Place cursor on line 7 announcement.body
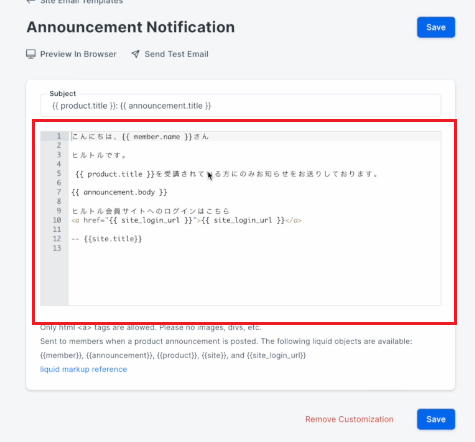This screenshot has width=475, height=442. pos(119,192)
